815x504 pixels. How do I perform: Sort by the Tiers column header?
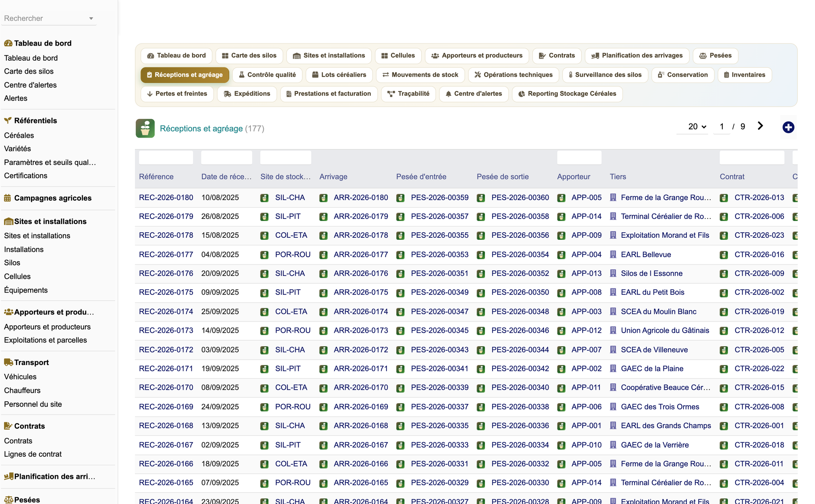618,177
